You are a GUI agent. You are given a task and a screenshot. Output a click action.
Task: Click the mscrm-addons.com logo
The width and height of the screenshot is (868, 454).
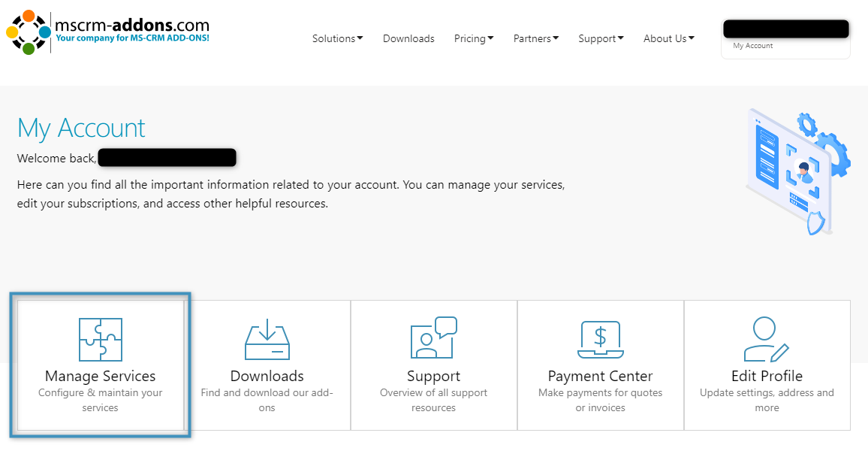(x=108, y=32)
